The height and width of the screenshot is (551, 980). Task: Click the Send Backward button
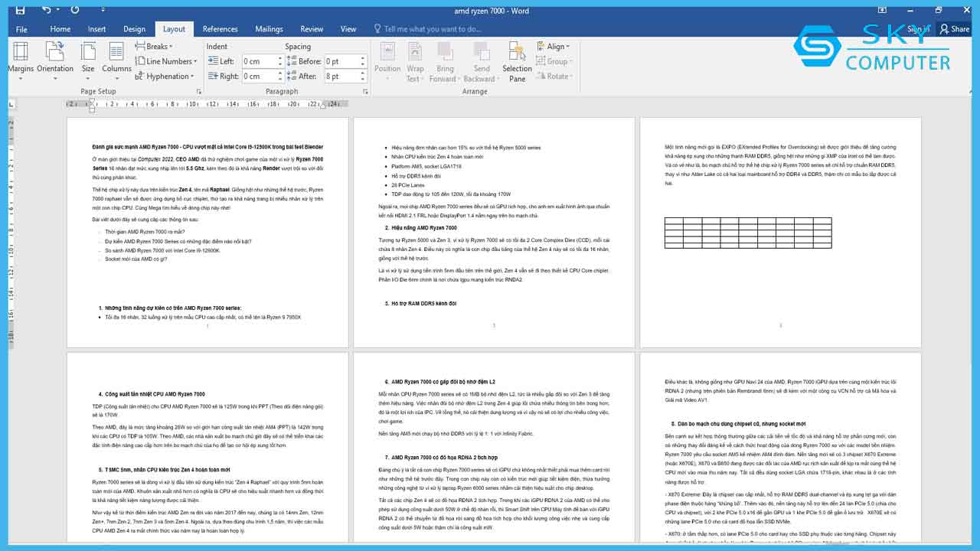[482, 61]
